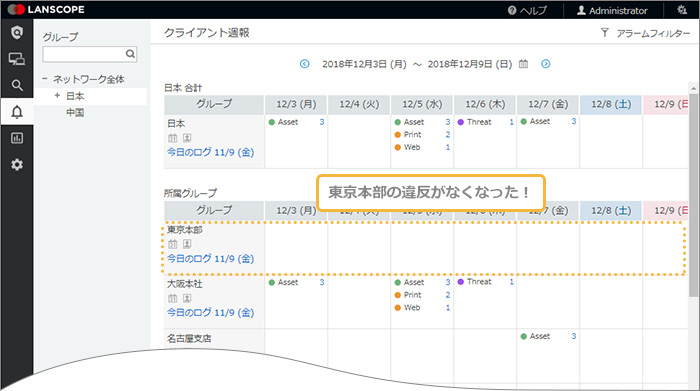The height and width of the screenshot is (391, 700).
Task: Select the alarm bell icon in sidebar
Action: tap(17, 112)
